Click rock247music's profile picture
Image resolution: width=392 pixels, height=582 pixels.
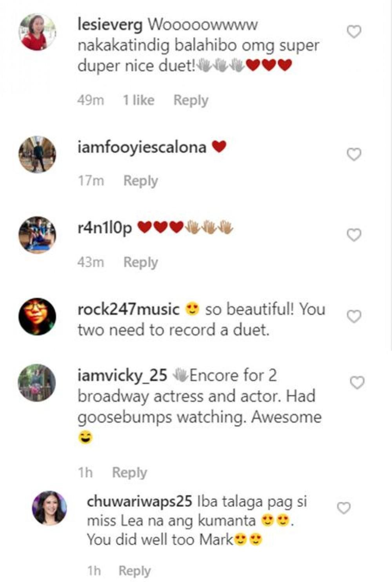pyautogui.click(x=37, y=317)
